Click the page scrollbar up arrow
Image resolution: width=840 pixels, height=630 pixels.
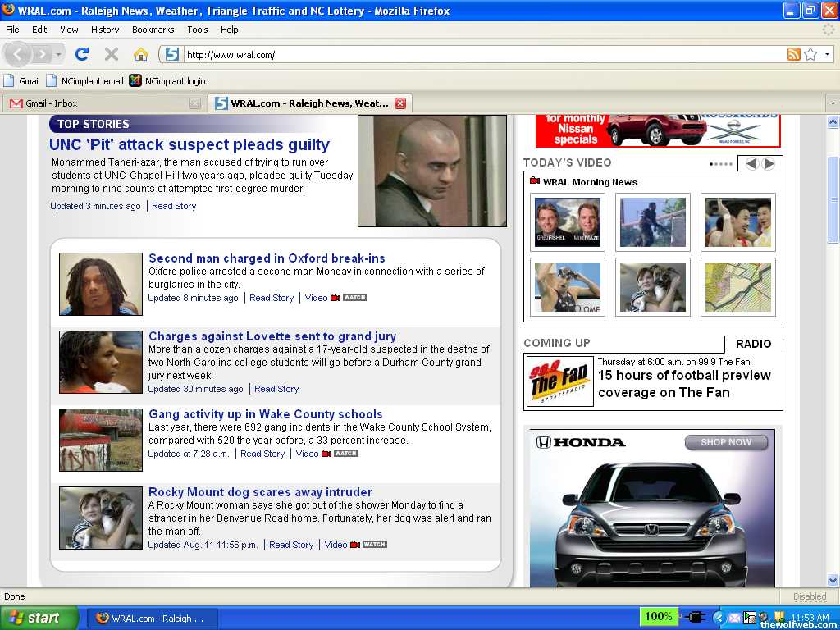pos(833,122)
